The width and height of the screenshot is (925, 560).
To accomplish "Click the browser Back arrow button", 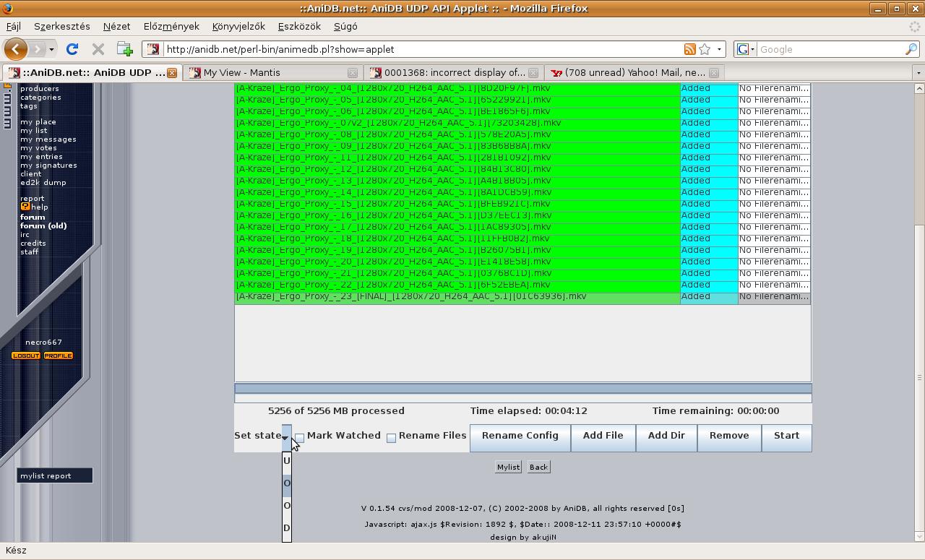I will [x=16, y=49].
